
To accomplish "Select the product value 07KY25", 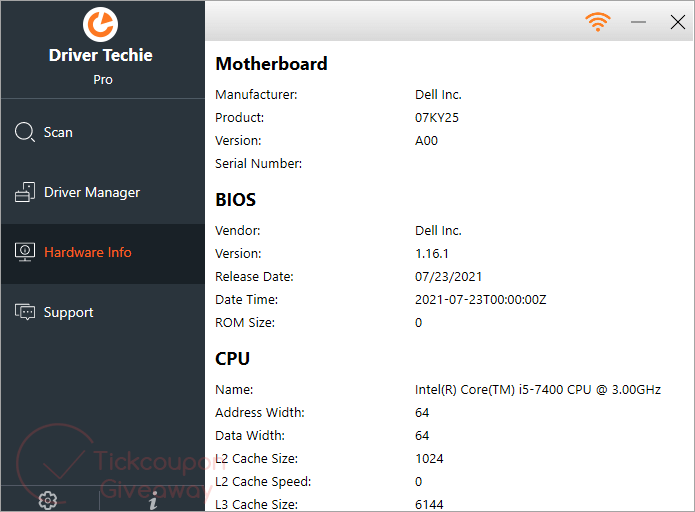I will pyautogui.click(x=437, y=117).
